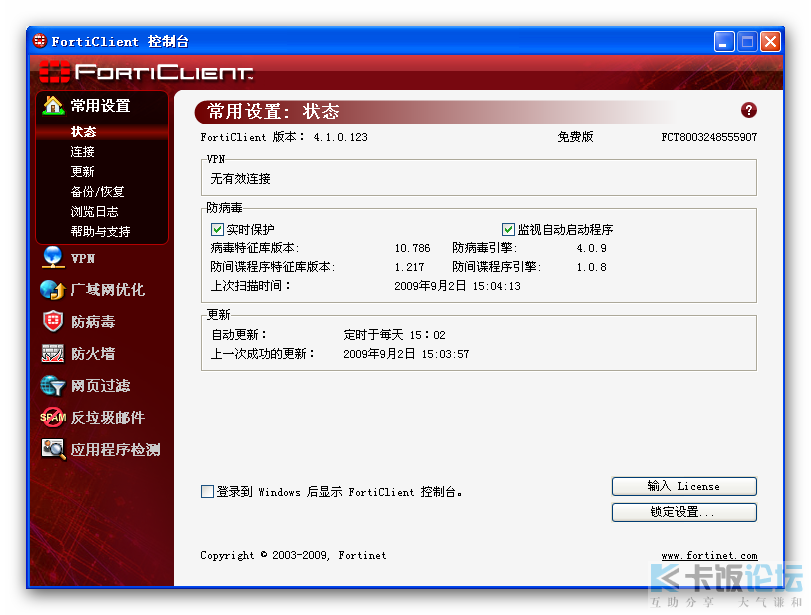
Task: Open 帮助与支持 in the sidebar
Action: pos(100,231)
